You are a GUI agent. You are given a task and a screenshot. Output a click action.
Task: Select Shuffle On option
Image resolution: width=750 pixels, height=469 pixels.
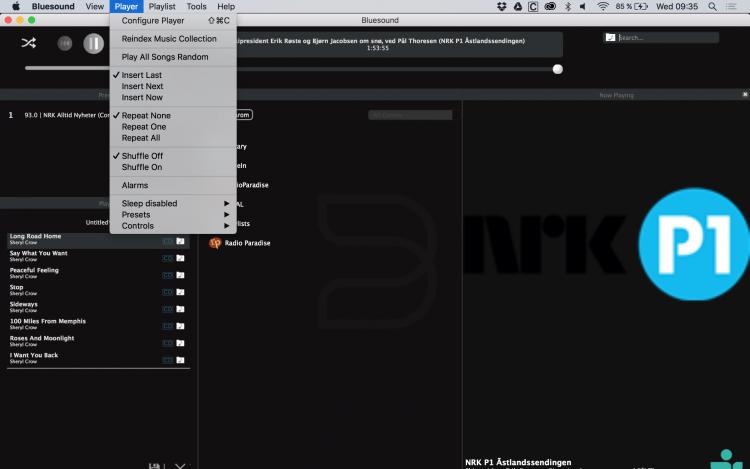(173, 167)
